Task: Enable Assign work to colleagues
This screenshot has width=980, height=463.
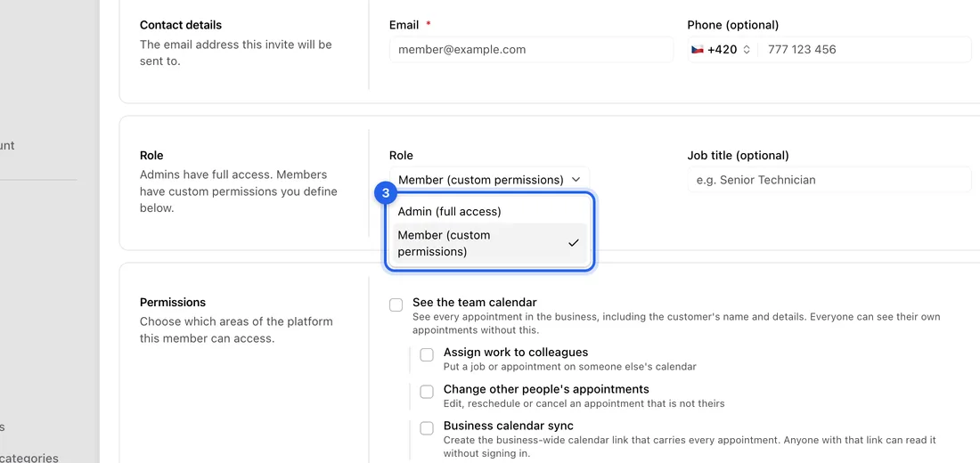Action: (x=427, y=355)
